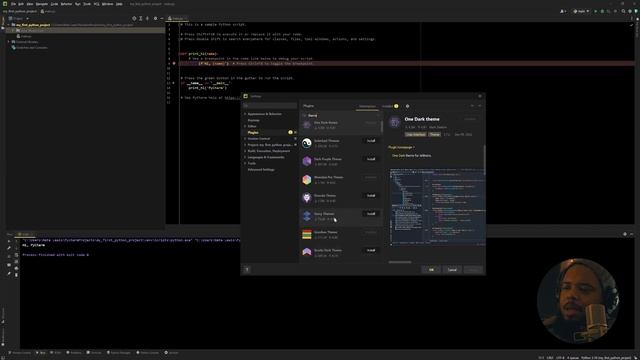Open the Plugin homepage link

click(x=401, y=147)
